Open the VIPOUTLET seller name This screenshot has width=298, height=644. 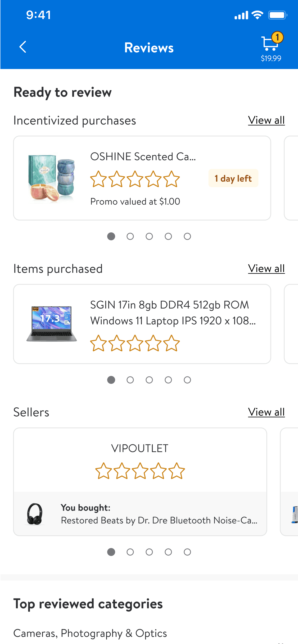[x=140, y=448]
